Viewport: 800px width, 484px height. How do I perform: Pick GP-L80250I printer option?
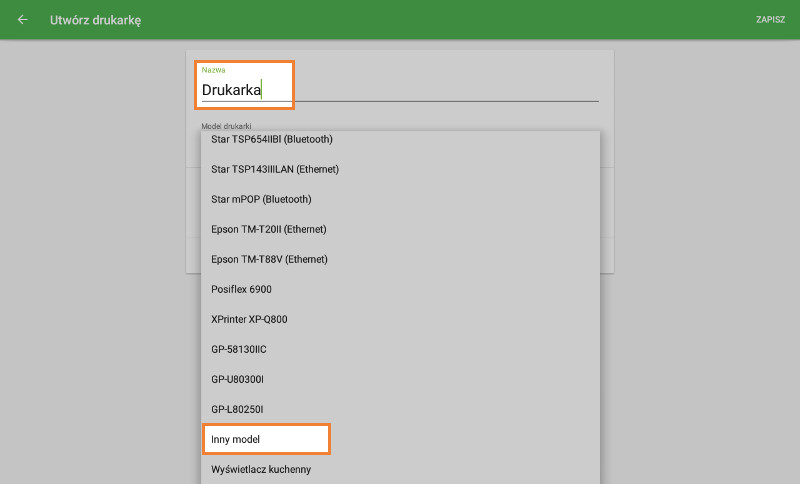pyautogui.click(x=237, y=410)
